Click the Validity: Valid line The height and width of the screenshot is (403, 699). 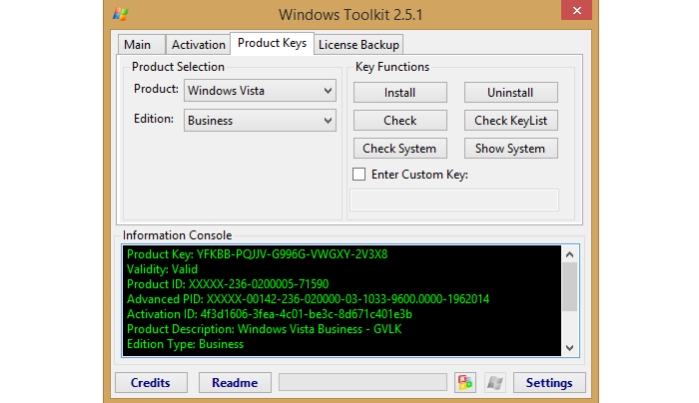(x=162, y=269)
